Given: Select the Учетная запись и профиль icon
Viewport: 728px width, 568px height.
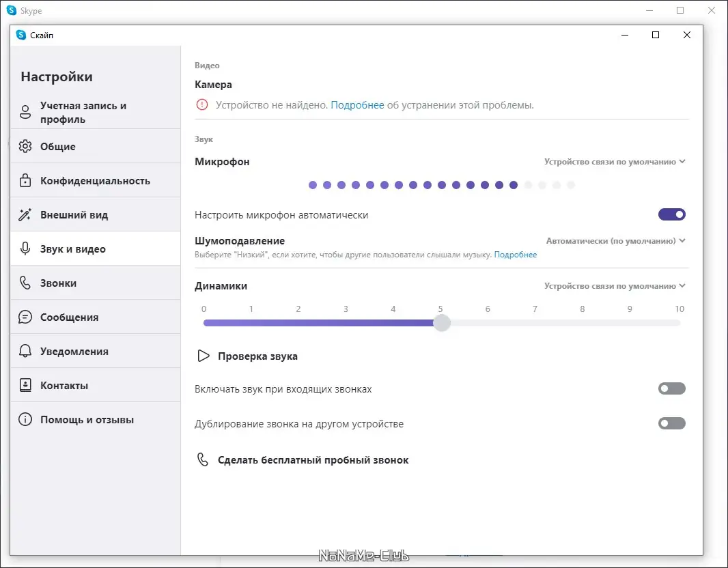Looking at the screenshot, I should [x=25, y=111].
